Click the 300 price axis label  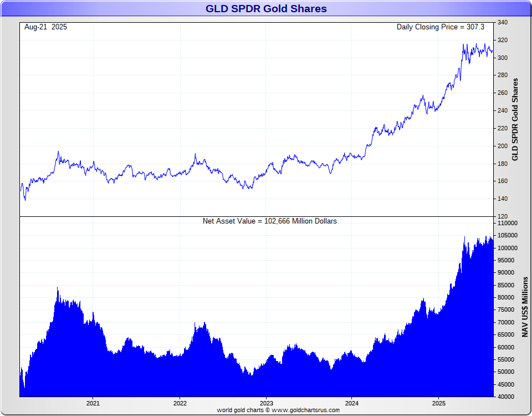[503, 58]
